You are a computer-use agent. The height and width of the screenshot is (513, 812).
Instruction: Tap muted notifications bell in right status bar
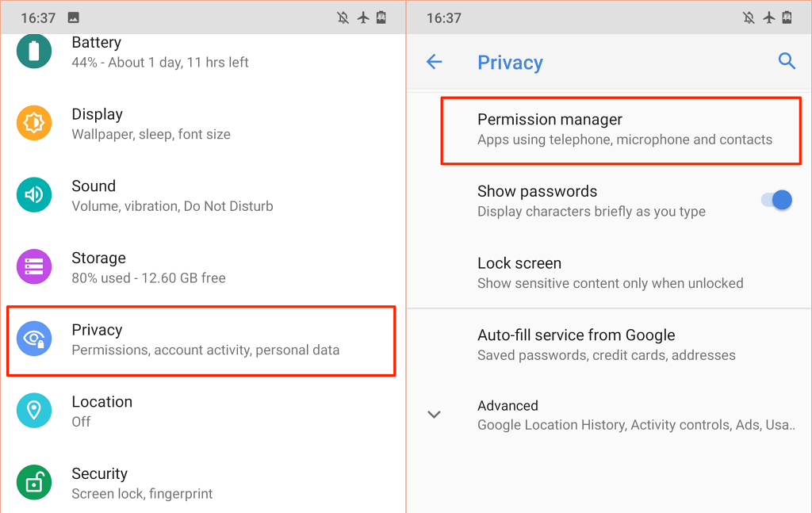749,17
